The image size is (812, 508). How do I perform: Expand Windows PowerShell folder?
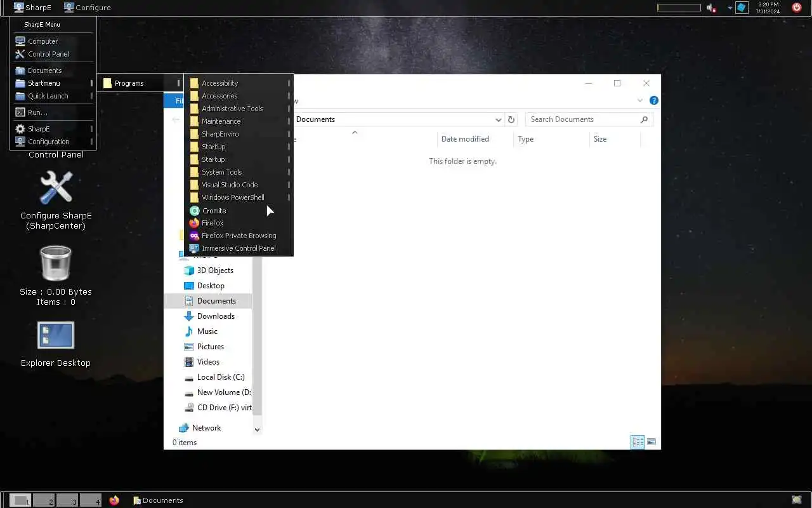click(239, 197)
